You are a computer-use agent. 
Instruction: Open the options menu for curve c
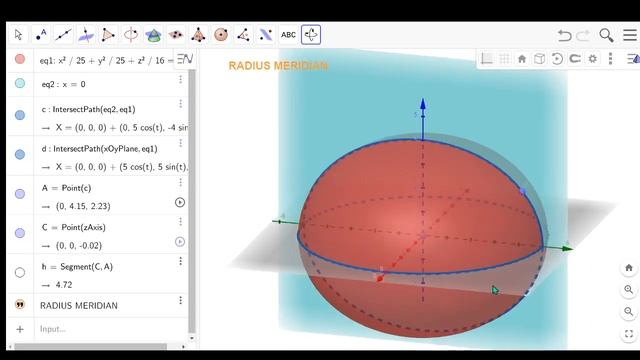180,104
